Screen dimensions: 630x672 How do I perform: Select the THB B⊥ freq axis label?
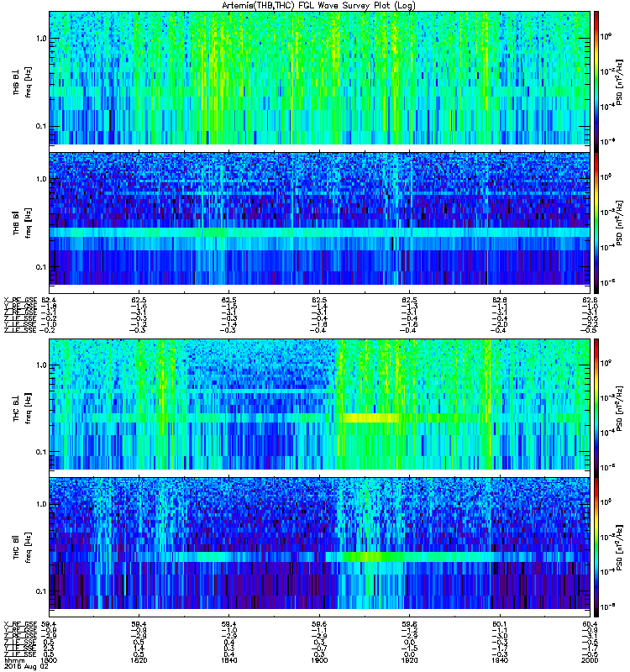pyautogui.click(x=23, y=81)
